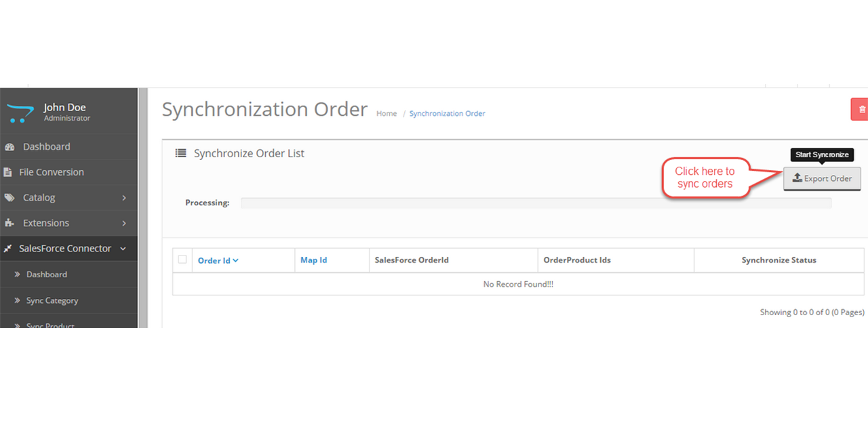Click the Processing progress bar

(x=536, y=203)
